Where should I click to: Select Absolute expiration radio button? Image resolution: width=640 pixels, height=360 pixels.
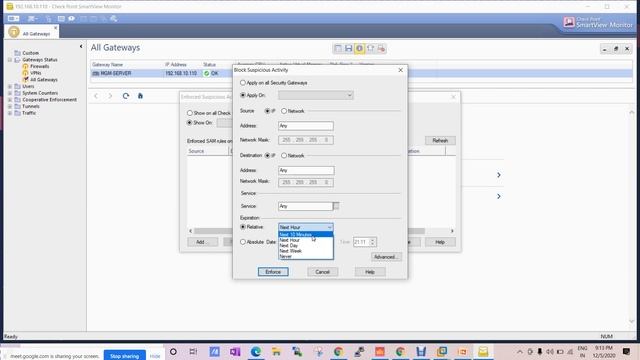[x=243, y=242]
